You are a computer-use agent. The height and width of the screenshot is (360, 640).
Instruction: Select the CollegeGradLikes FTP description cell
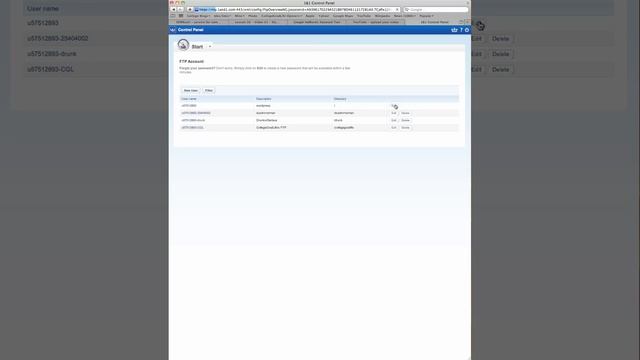[x=271, y=128]
